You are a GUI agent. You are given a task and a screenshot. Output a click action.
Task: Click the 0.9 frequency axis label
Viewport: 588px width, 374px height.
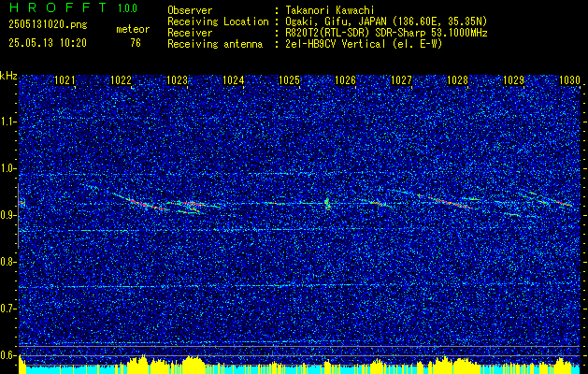click(8, 215)
